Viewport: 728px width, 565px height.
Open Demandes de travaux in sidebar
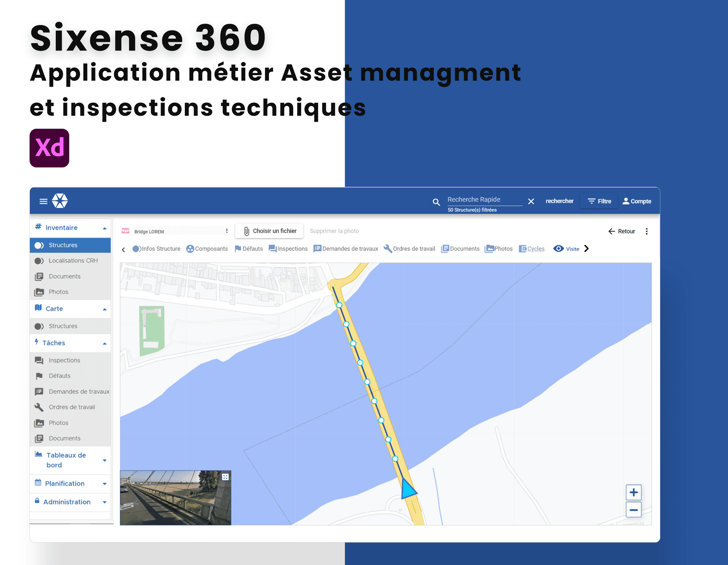tap(70, 392)
